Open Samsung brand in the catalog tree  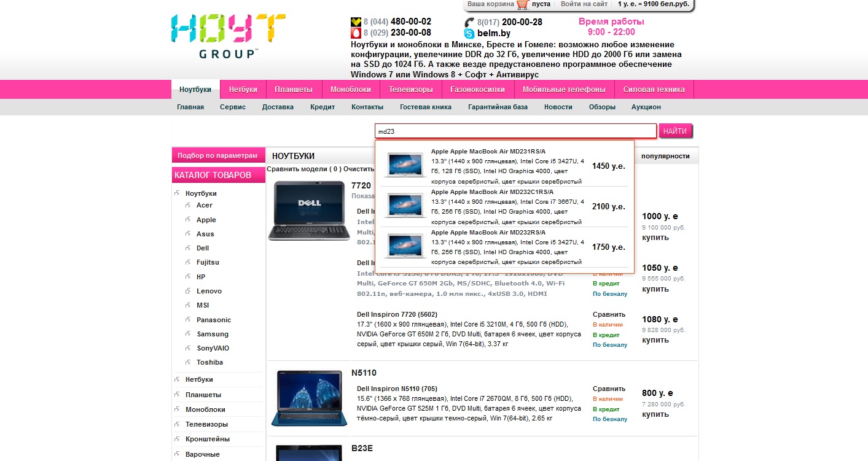(213, 334)
